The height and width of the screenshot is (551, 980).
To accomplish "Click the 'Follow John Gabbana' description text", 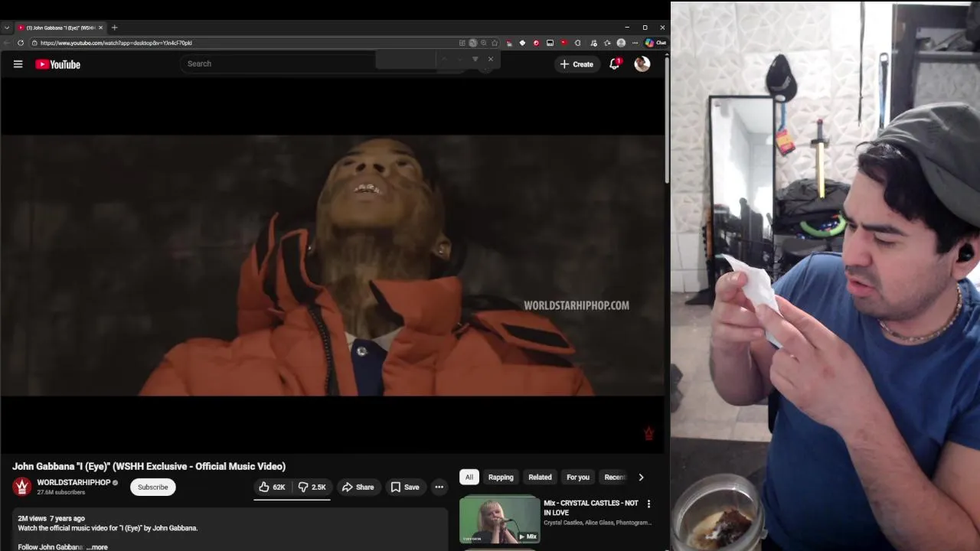I will (51, 547).
